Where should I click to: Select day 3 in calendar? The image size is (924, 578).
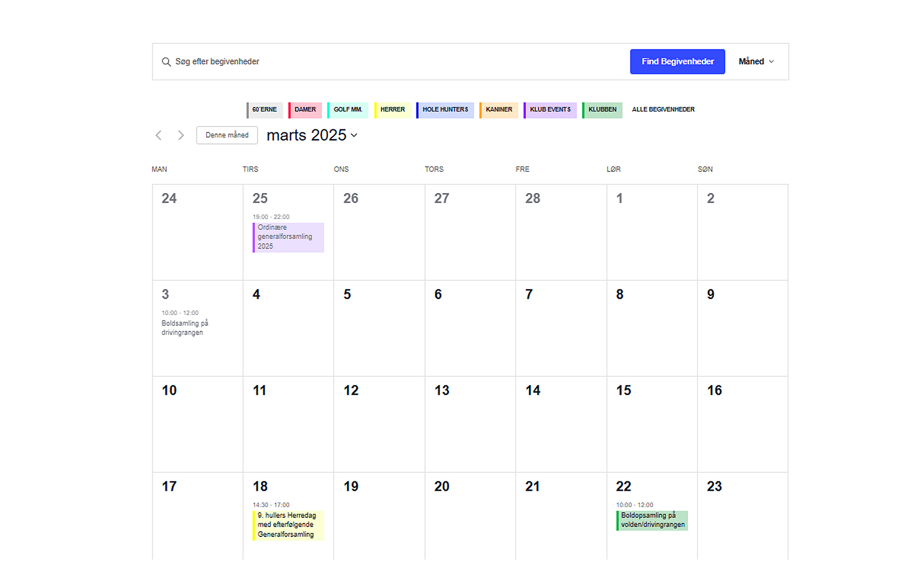(x=165, y=295)
